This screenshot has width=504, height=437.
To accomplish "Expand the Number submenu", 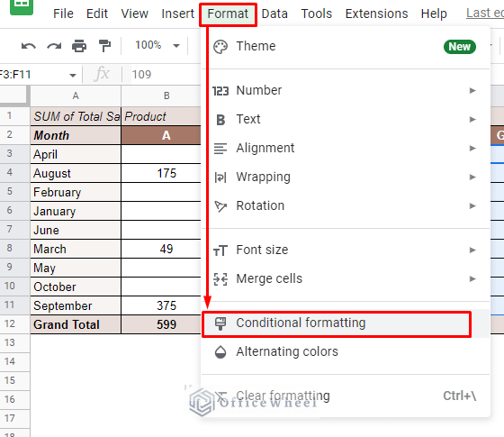I will coord(346,90).
